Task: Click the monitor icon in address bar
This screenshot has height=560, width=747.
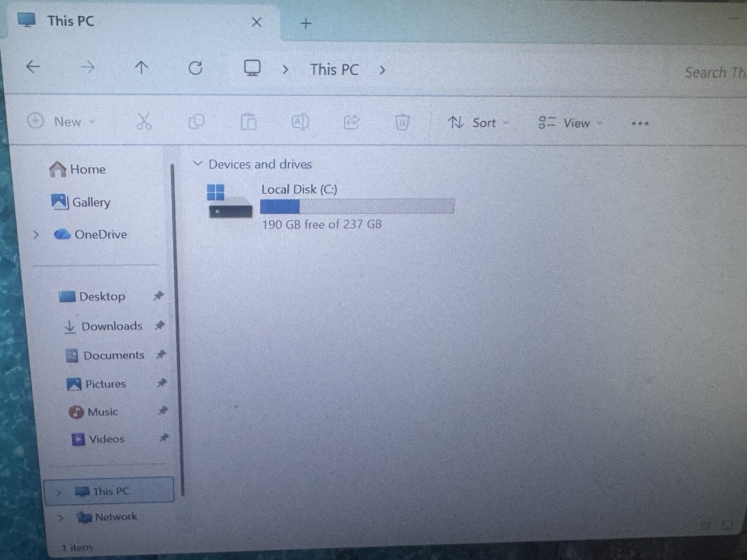Action: pyautogui.click(x=252, y=68)
